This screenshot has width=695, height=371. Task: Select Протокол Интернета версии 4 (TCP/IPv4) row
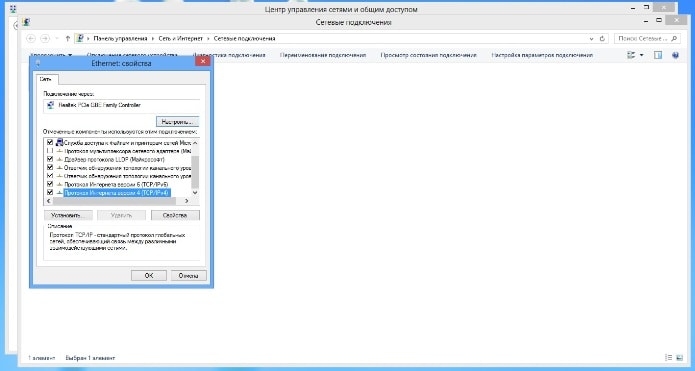coord(118,192)
